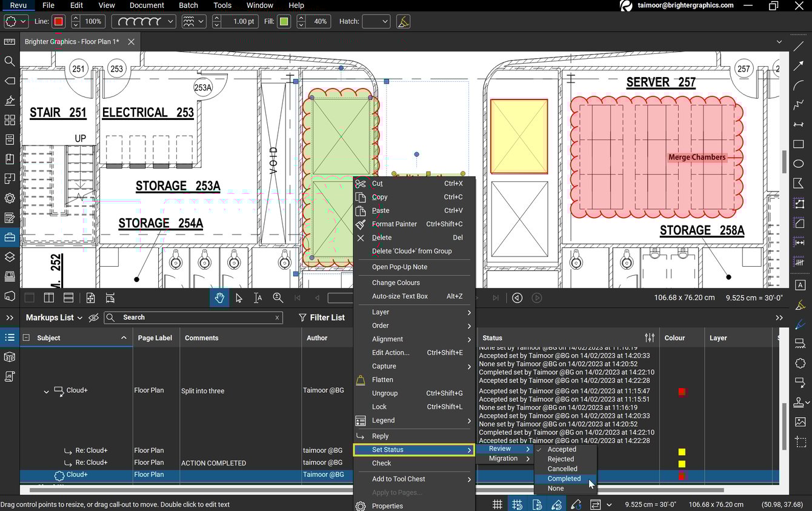This screenshot has height=511, width=812.
Task: Open the Search panel from the left sidebar
Action: (10, 61)
